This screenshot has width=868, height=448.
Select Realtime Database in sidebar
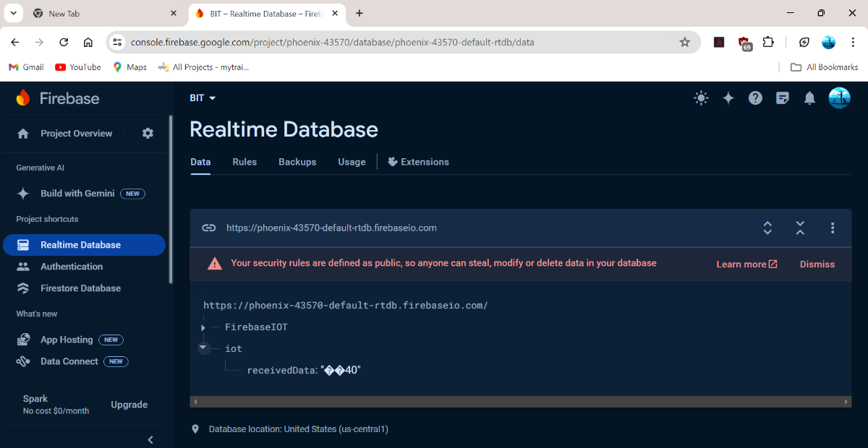(84, 245)
